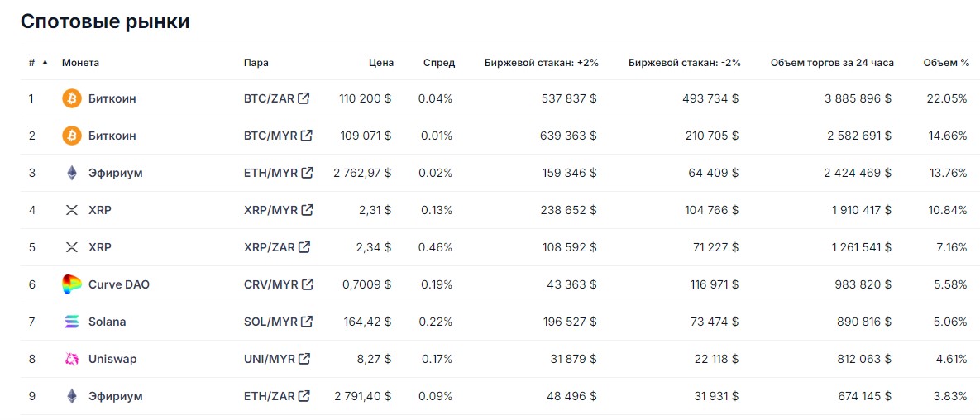The height and width of the screenshot is (420, 980).
Task: Click the Uniswap unicorn icon
Action: click(72, 359)
